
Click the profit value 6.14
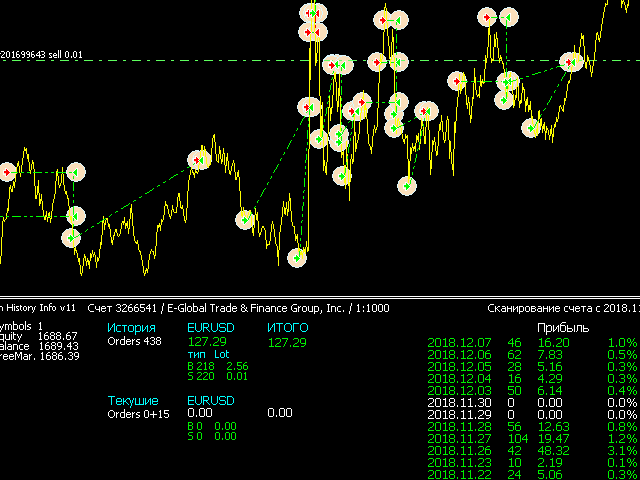click(x=550, y=390)
